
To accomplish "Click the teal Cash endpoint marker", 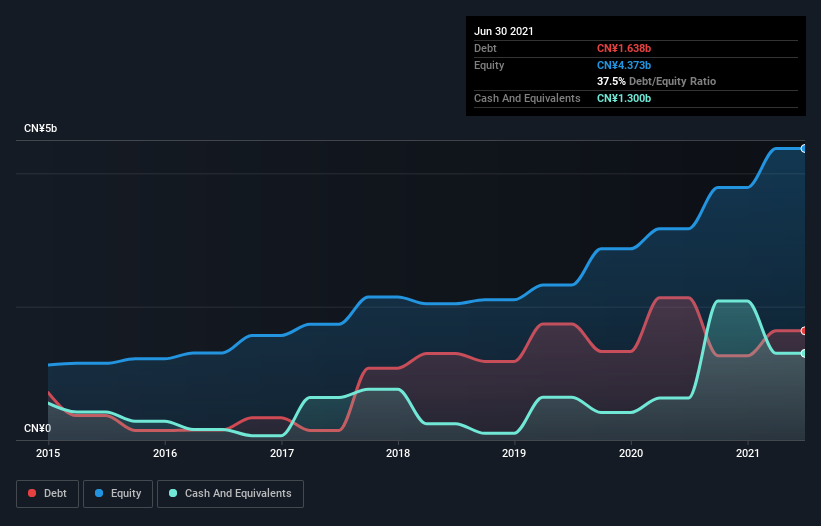I will point(804,354).
